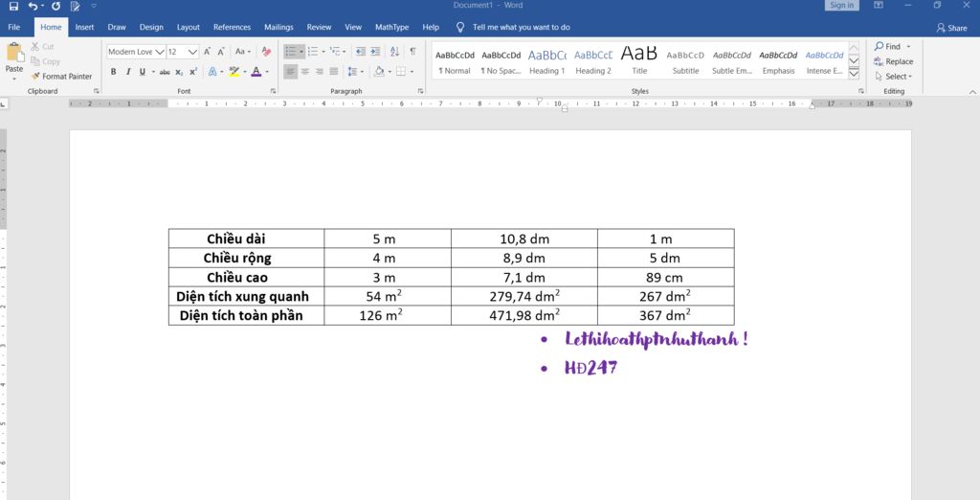Switch to the MathType tab
980x500 pixels.
point(391,27)
